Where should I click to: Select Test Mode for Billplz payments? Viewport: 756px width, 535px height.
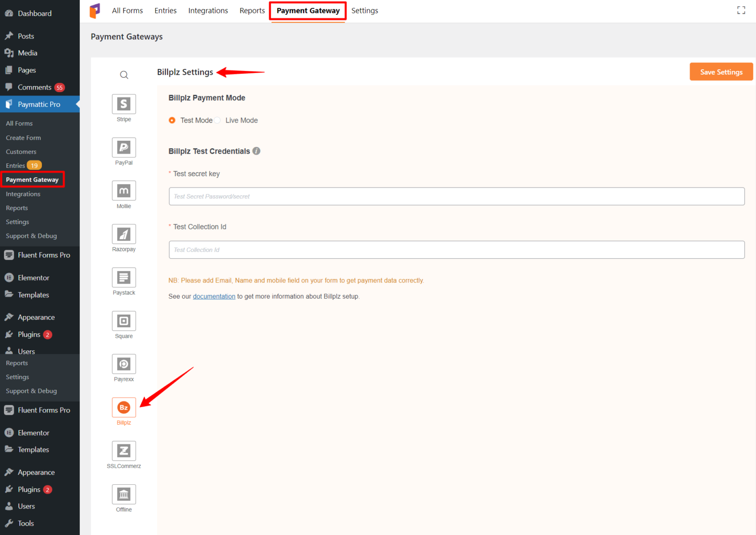click(172, 120)
